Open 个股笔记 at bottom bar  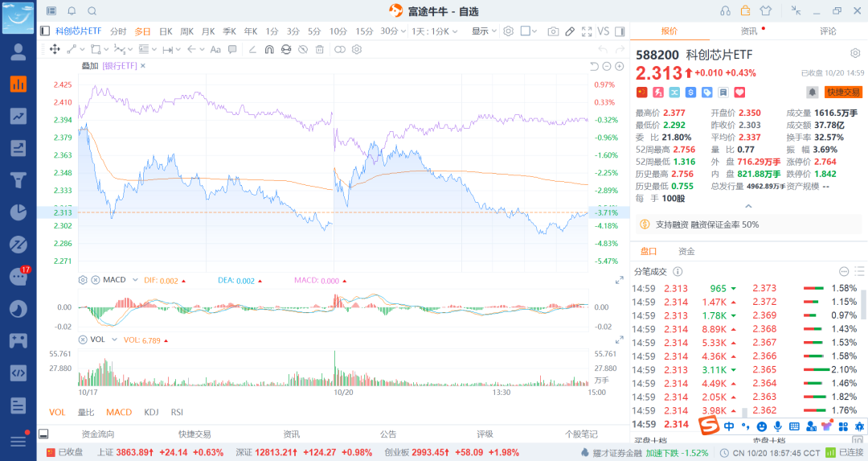pyautogui.click(x=581, y=434)
